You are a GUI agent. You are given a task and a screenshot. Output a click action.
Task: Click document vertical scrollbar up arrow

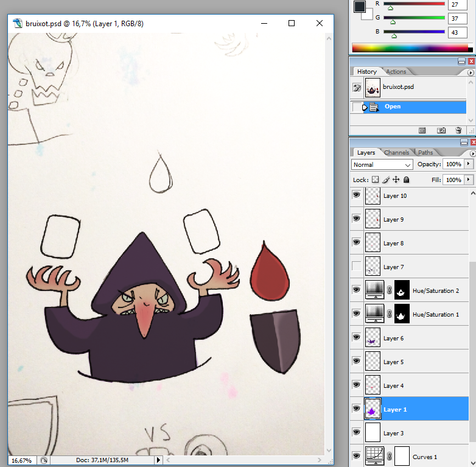tap(329, 38)
